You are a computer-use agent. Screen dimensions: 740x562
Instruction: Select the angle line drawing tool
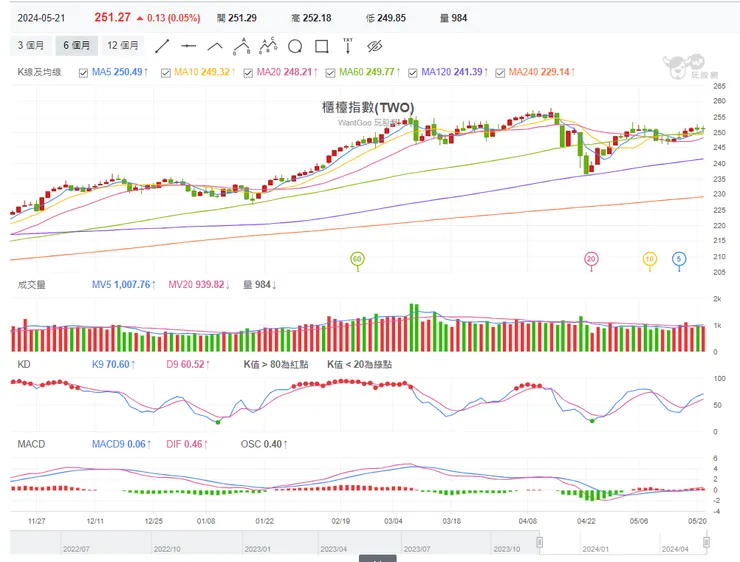(x=215, y=46)
